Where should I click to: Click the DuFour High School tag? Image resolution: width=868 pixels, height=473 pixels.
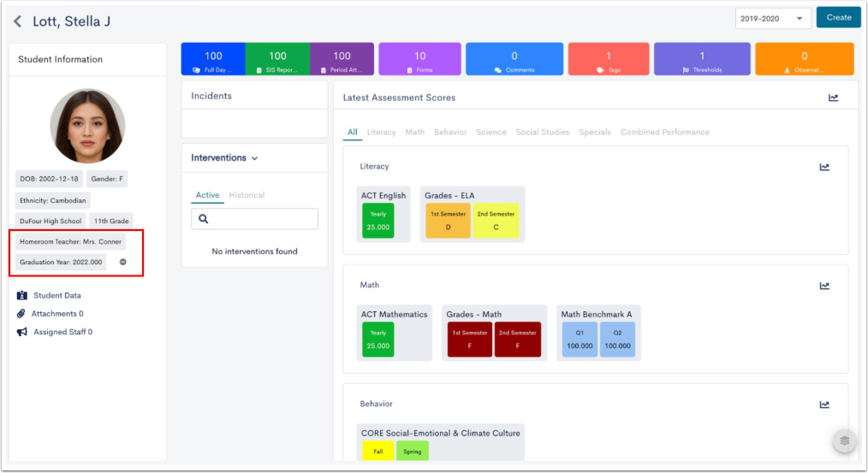(51, 222)
